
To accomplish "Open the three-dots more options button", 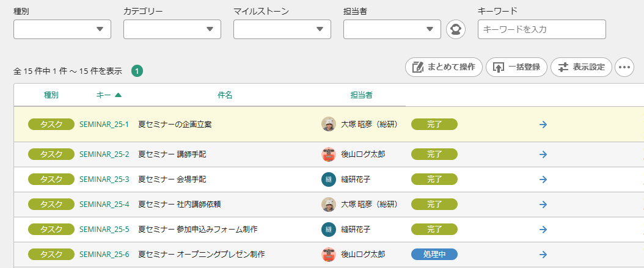I will [x=624, y=67].
